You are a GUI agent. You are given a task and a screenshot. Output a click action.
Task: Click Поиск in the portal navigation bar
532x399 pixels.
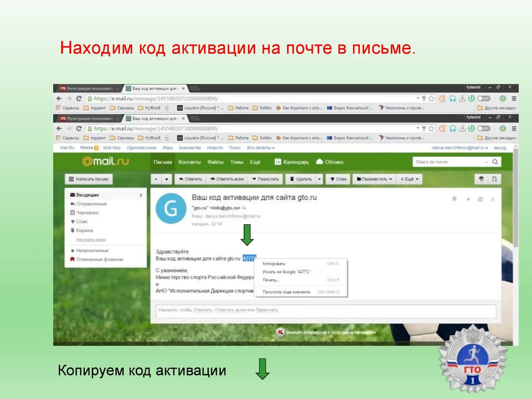[235, 148]
